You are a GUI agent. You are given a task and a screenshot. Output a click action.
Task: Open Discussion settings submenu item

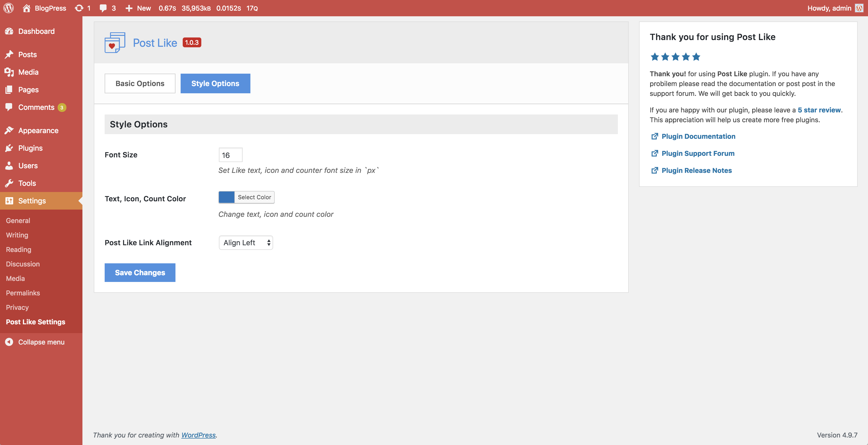(23, 264)
